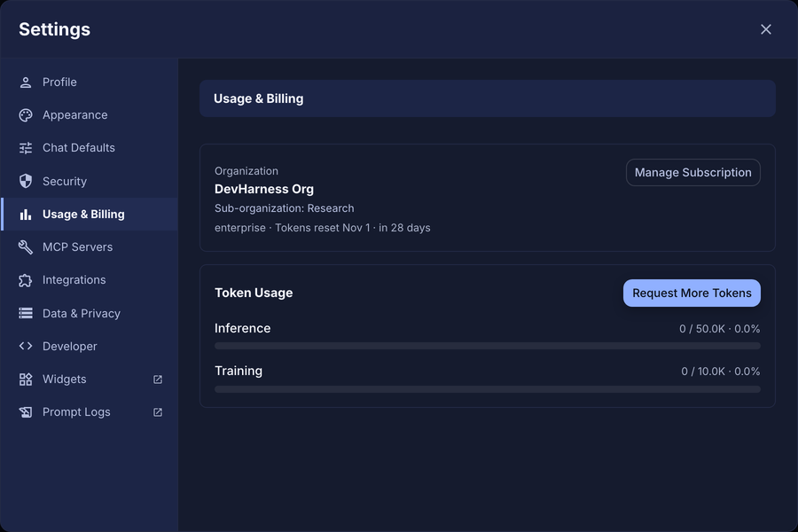Click the Security shield icon
Image resolution: width=798 pixels, height=532 pixels.
pos(26,181)
